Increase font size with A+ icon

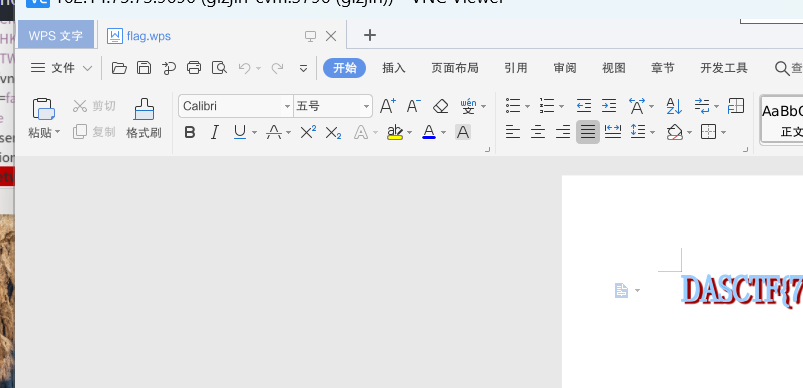(x=388, y=106)
